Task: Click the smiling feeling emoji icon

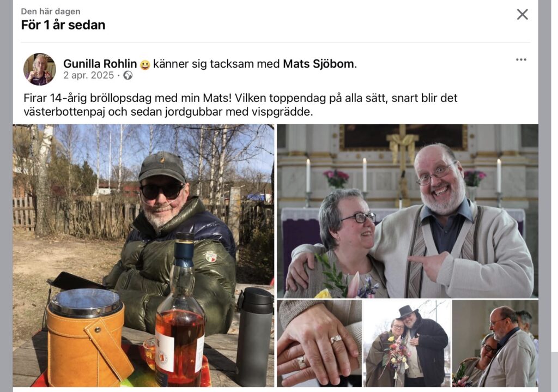Action: [145, 65]
